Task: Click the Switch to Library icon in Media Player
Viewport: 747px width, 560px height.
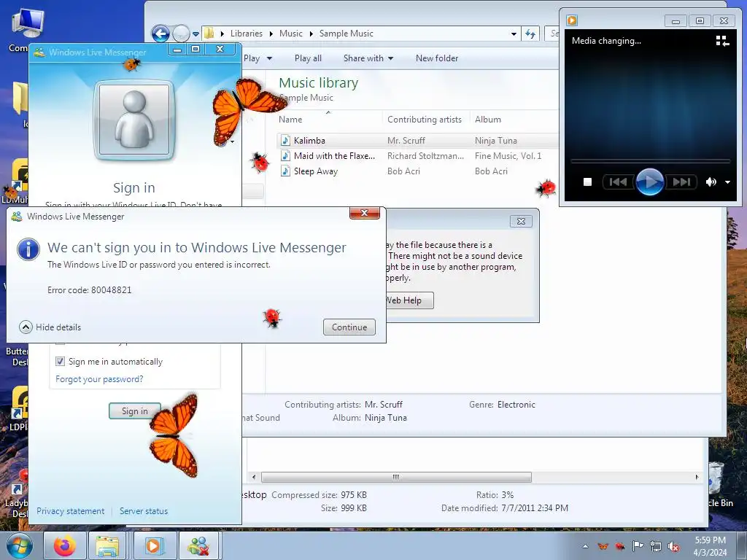Action: click(722, 41)
